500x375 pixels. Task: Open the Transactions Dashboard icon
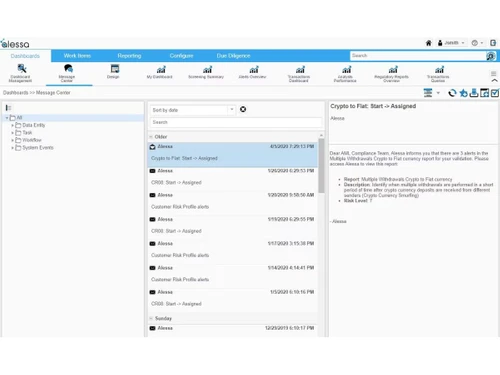coord(300,70)
